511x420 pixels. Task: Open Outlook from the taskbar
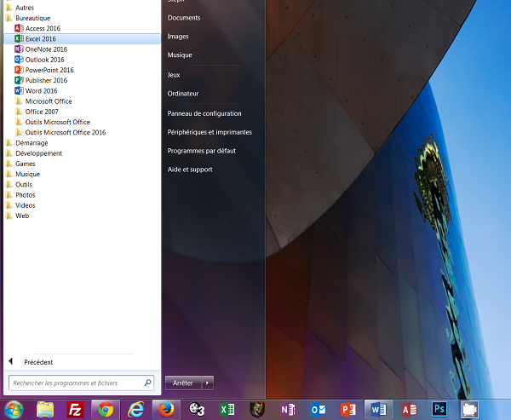coord(318,410)
